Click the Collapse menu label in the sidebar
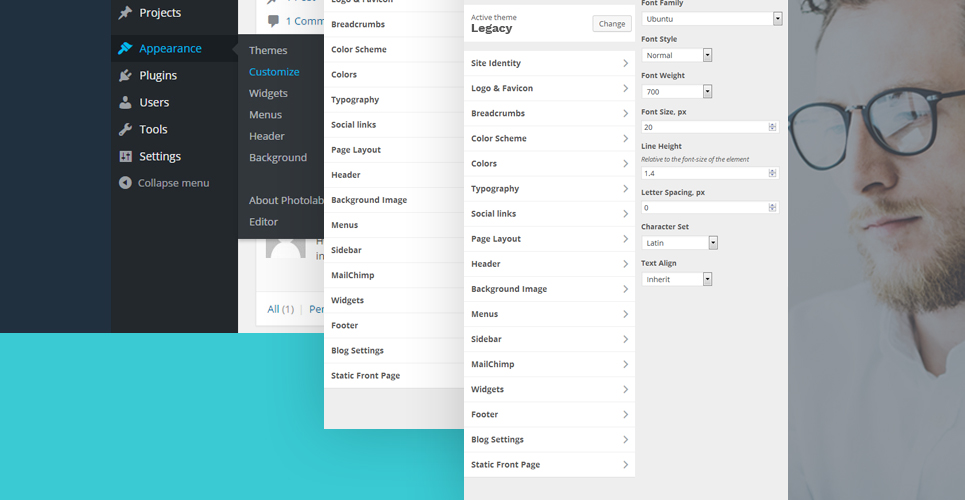The image size is (965, 500). (174, 183)
